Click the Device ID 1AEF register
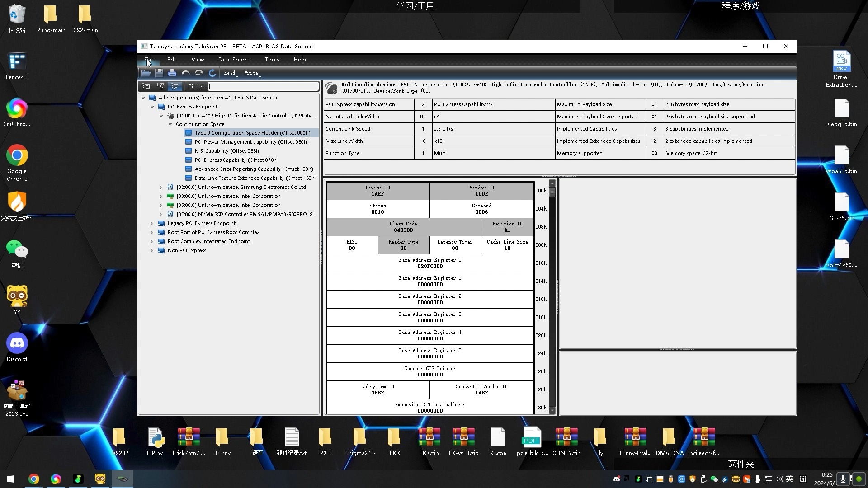The height and width of the screenshot is (488, 868). [x=378, y=191]
